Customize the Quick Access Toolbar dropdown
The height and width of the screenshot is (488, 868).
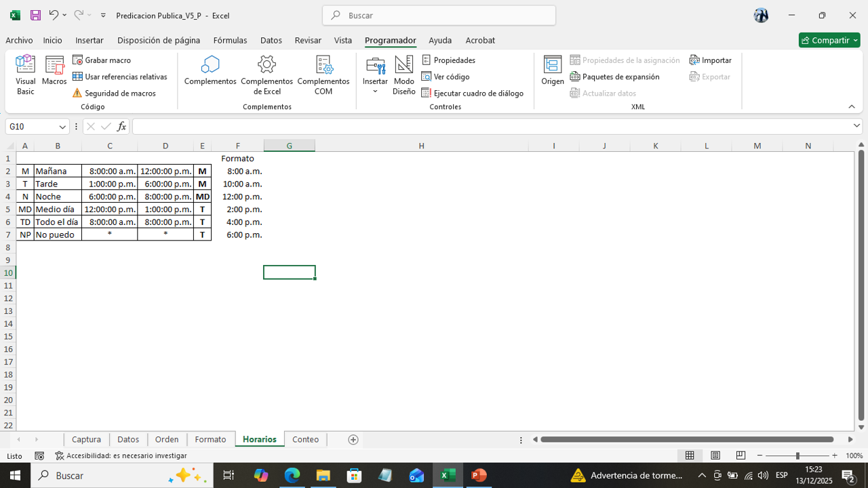[x=103, y=15]
